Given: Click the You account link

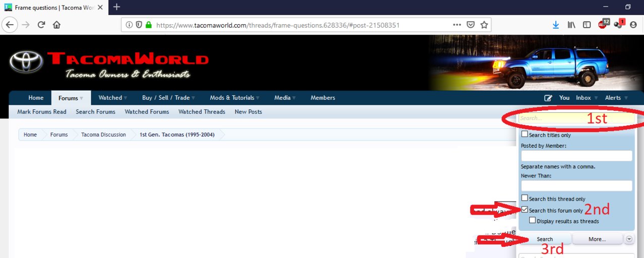Looking at the screenshot, I should [564, 98].
